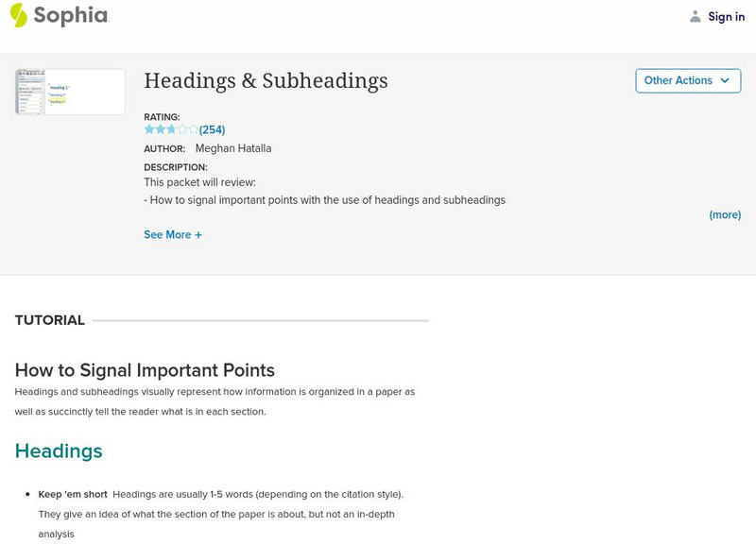The image size is (756, 544).
Task: View the 254 ratings
Action: pos(212,128)
